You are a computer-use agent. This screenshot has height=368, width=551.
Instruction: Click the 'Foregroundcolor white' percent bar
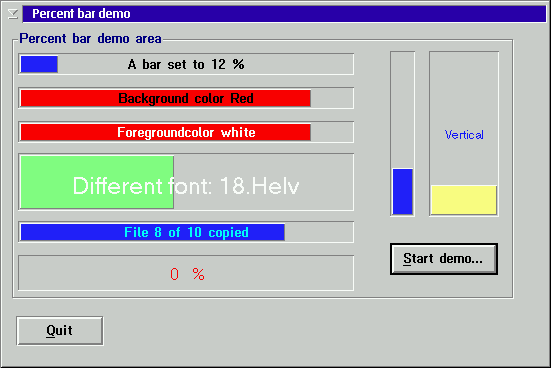click(x=186, y=132)
